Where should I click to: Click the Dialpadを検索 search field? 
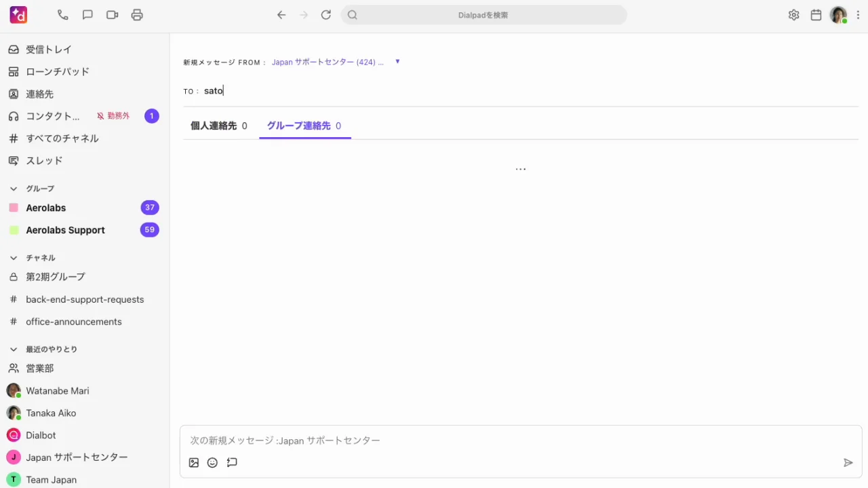click(x=484, y=15)
